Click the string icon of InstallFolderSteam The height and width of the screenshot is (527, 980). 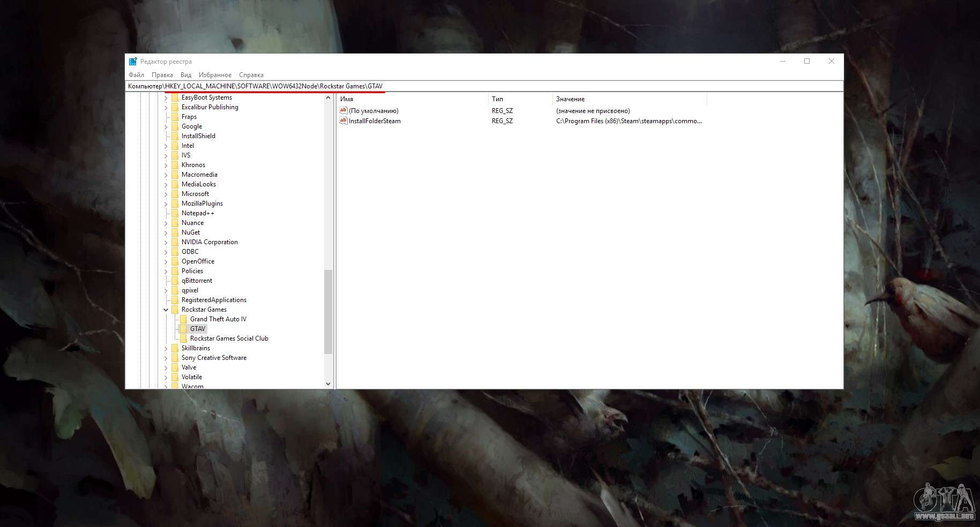click(x=343, y=121)
